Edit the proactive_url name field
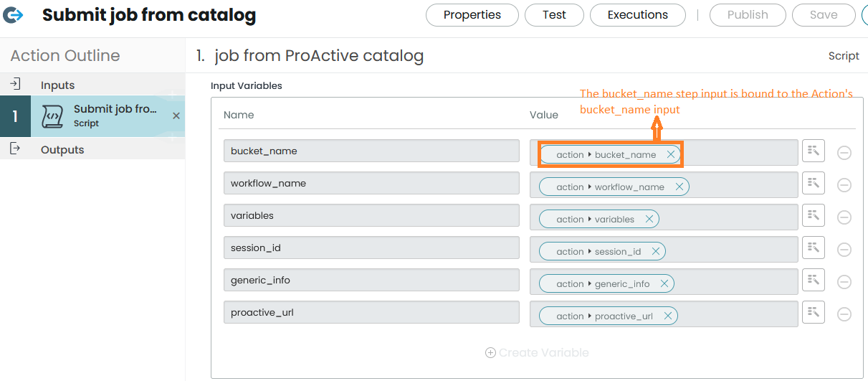Image resolution: width=868 pixels, height=381 pixels. tap(371, 312)
